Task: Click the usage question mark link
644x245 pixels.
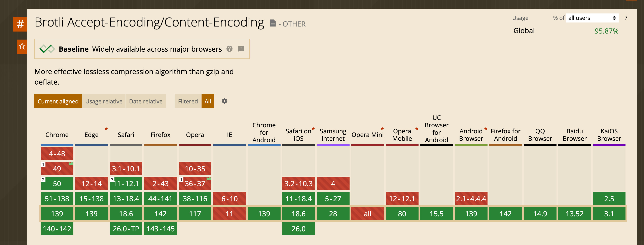Action: (626, 18)
